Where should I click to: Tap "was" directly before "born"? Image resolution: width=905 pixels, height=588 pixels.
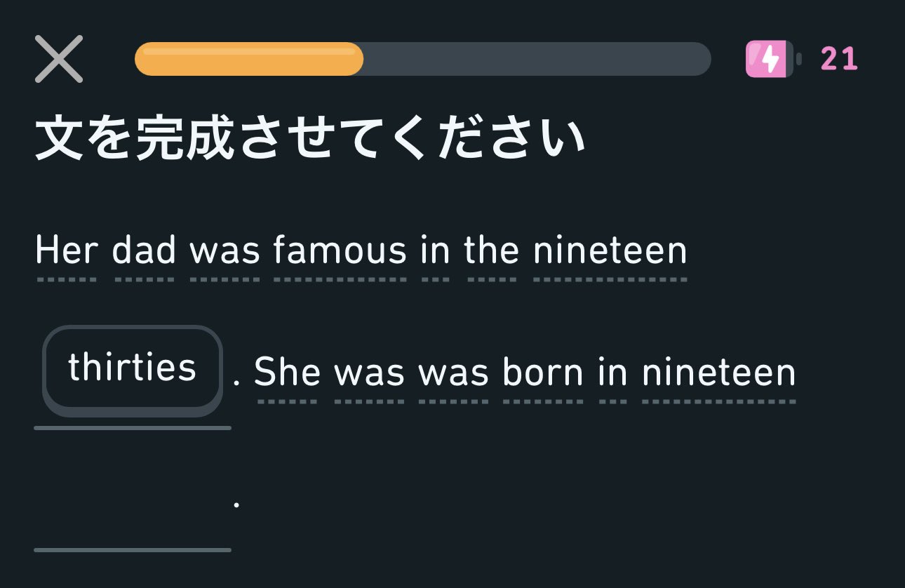[x=453, y=372]
